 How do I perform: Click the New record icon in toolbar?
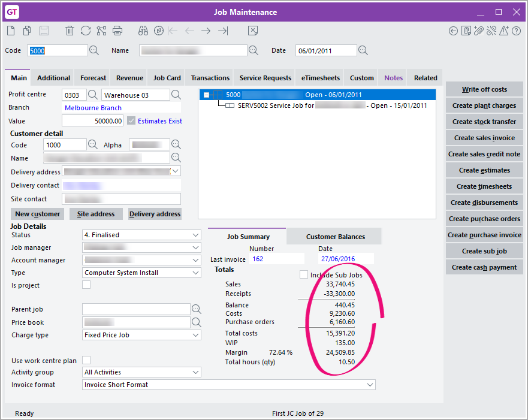[11, 31]
